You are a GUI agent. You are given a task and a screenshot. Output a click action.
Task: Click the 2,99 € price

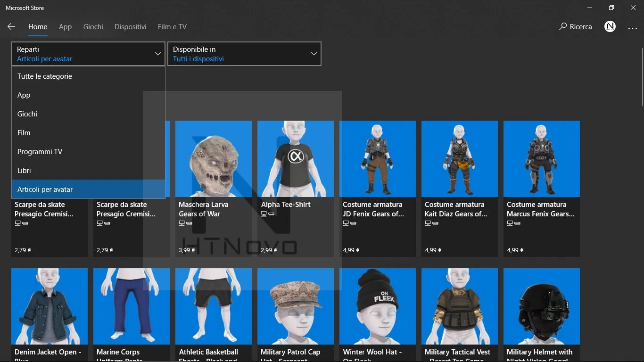[x=269, y=250]
